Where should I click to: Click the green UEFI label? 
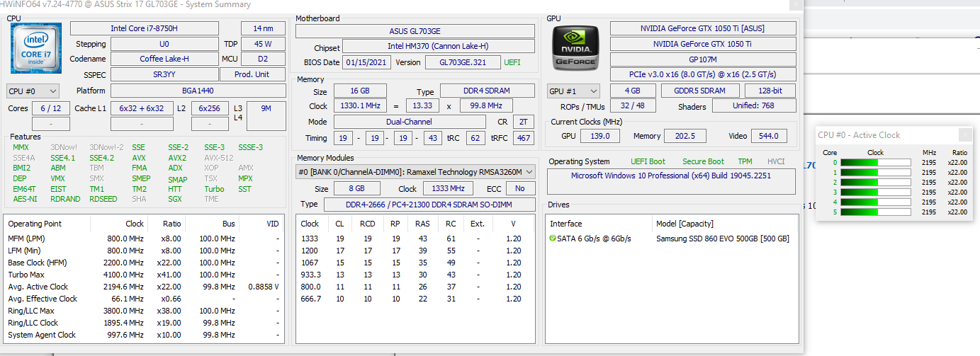[512, 62]
